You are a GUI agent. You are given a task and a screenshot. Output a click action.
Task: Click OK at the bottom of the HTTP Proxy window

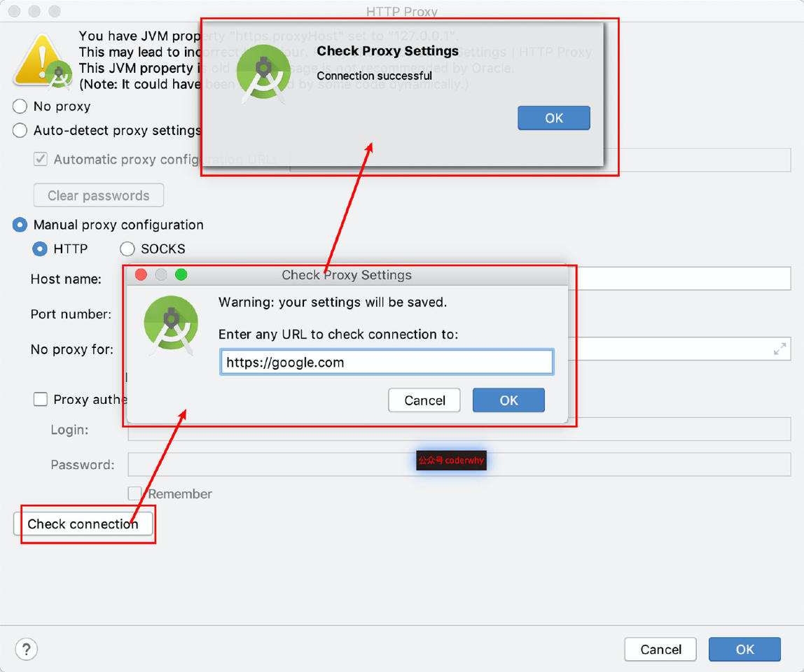tap(744, 650)
